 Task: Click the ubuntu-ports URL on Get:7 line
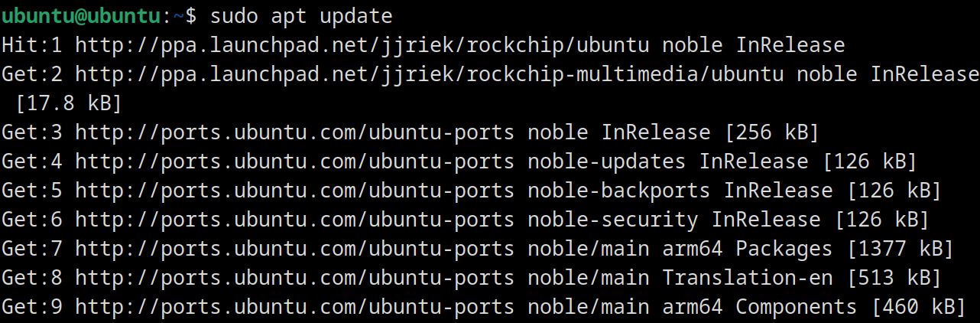[x=295, y=249]
